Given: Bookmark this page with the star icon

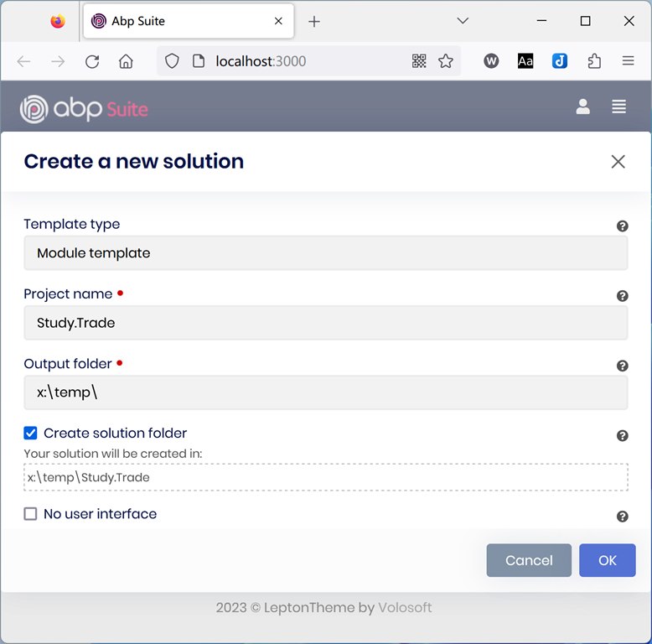Looking at the screenshot, I should pyautogui.click(x=446, y=61).
